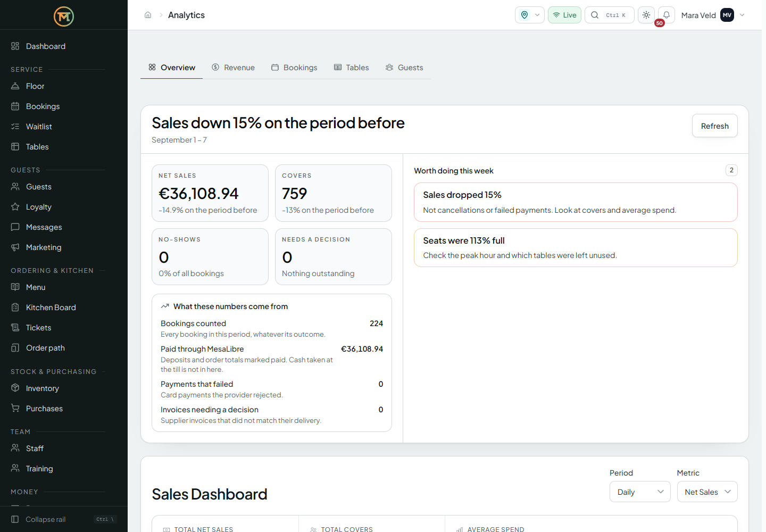Click the trend arrow icon beside 'What these numbers come from'
766x532 pixels.
pyautogui.click(x=165, y=306)
